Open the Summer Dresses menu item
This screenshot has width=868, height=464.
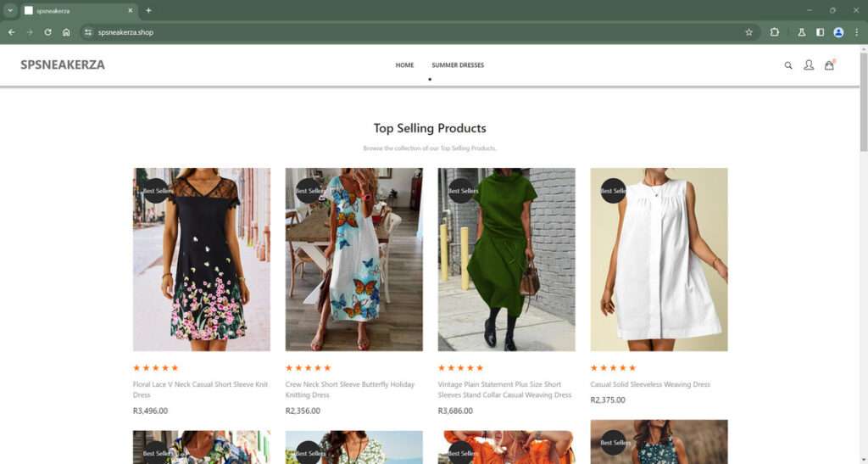[458, 65]
